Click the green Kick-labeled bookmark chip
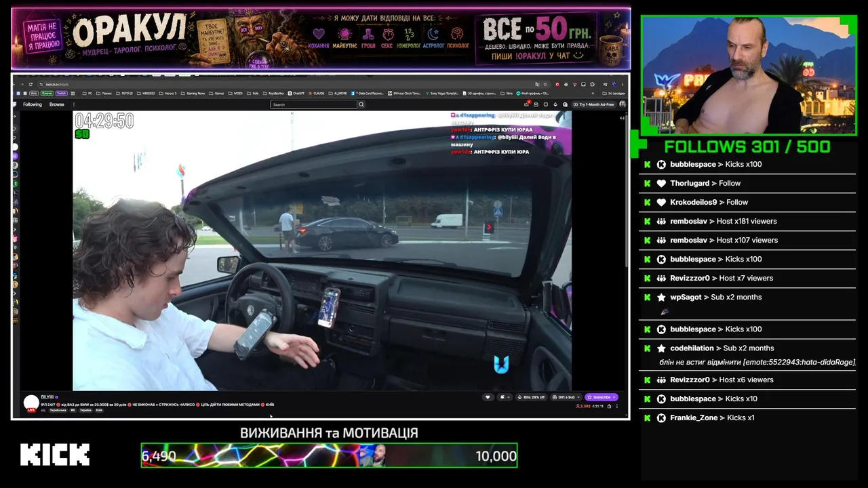868x488 pixels. tap(47, 93)
